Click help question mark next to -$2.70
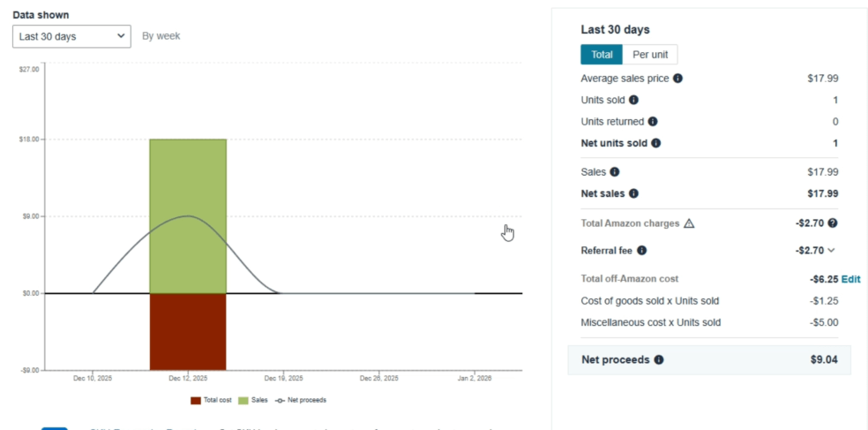The width and height of the screenshot is (868, 430). (x=833, y=223)
